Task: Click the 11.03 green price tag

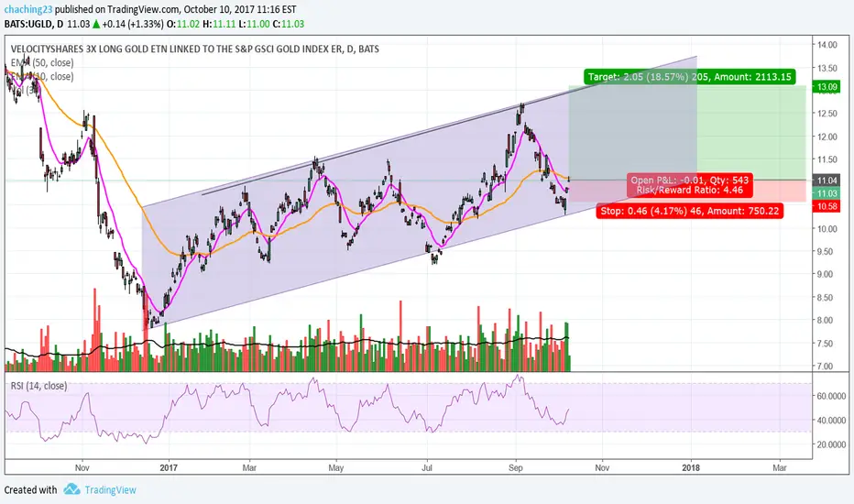Action: 827,193
